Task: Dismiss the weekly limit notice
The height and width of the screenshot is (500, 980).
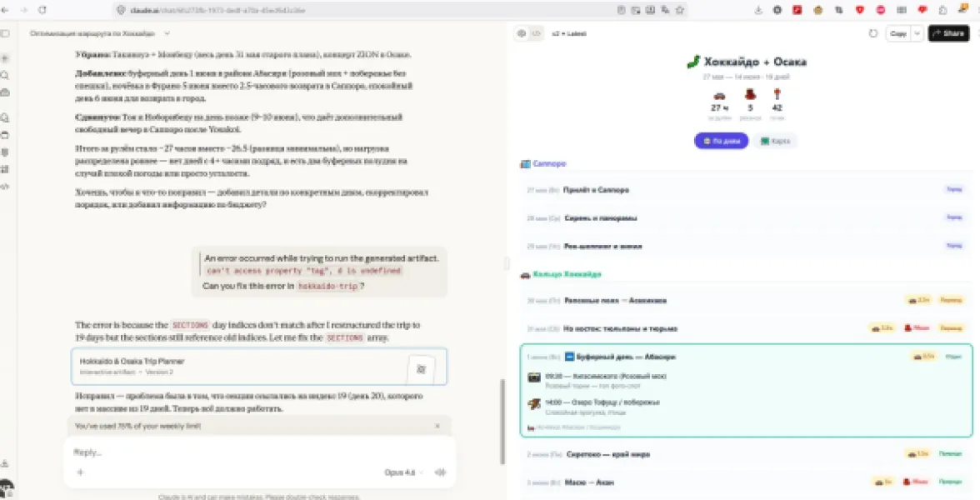Action: tap(437, 426)
